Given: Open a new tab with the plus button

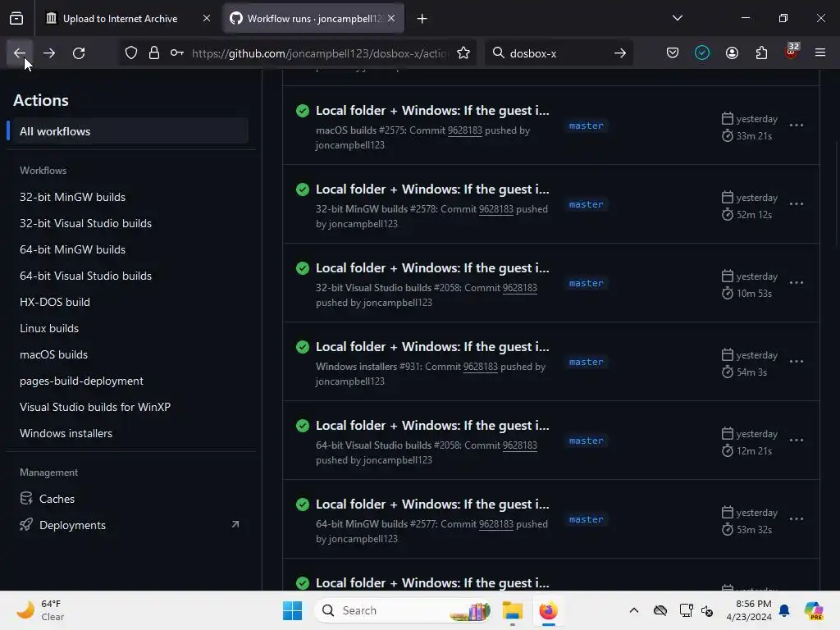Looking at the screenshot, I should (x=422, y=19).
